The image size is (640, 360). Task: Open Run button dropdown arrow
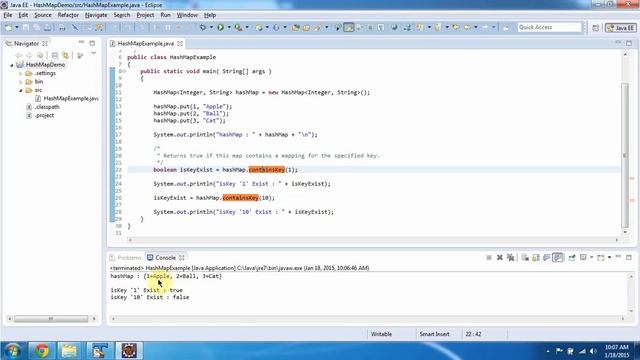coord(229,27)
